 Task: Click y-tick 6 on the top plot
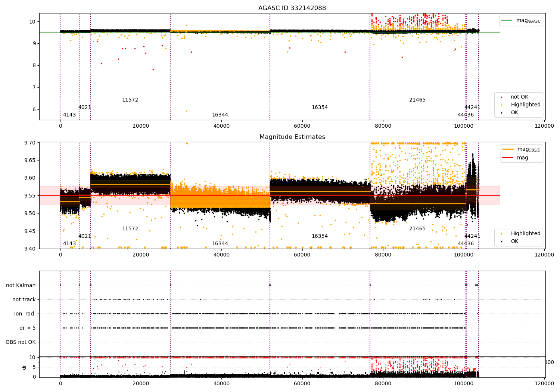[34, 110]
